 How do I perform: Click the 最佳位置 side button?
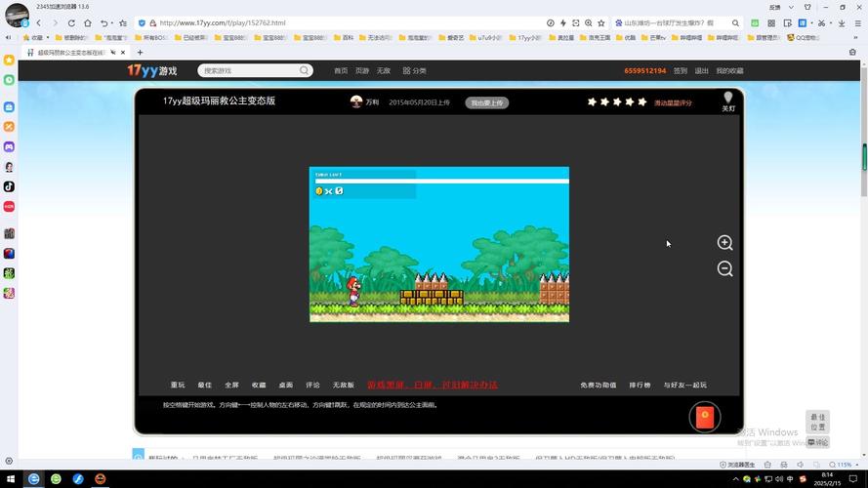pos(817,423)
